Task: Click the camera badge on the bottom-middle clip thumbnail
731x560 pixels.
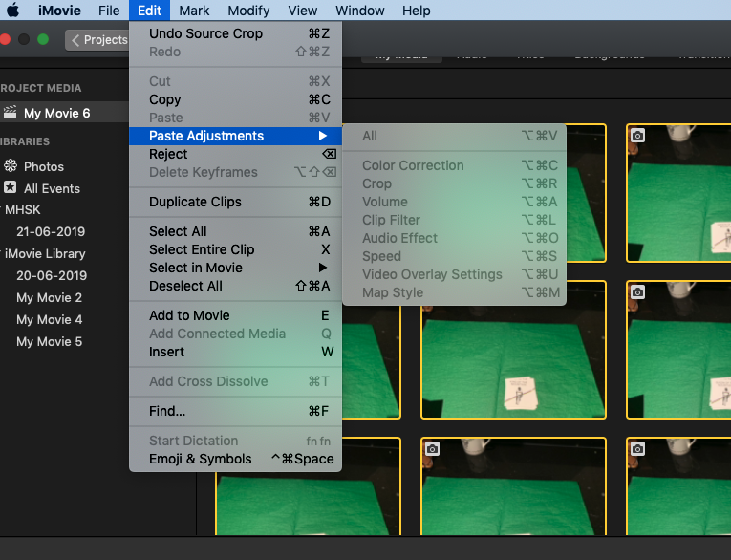Action: 432,448
